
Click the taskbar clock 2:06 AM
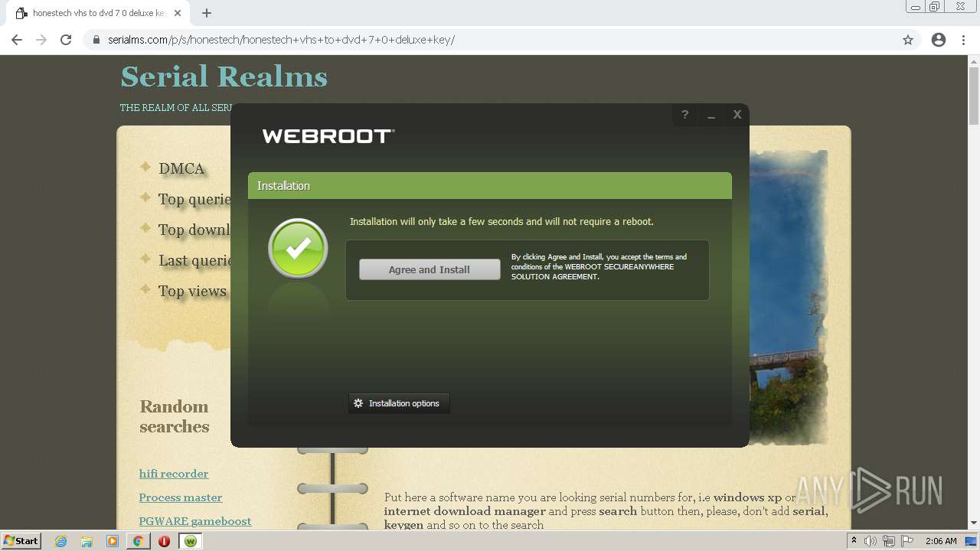pyautogui.click(x=942, y=541)
